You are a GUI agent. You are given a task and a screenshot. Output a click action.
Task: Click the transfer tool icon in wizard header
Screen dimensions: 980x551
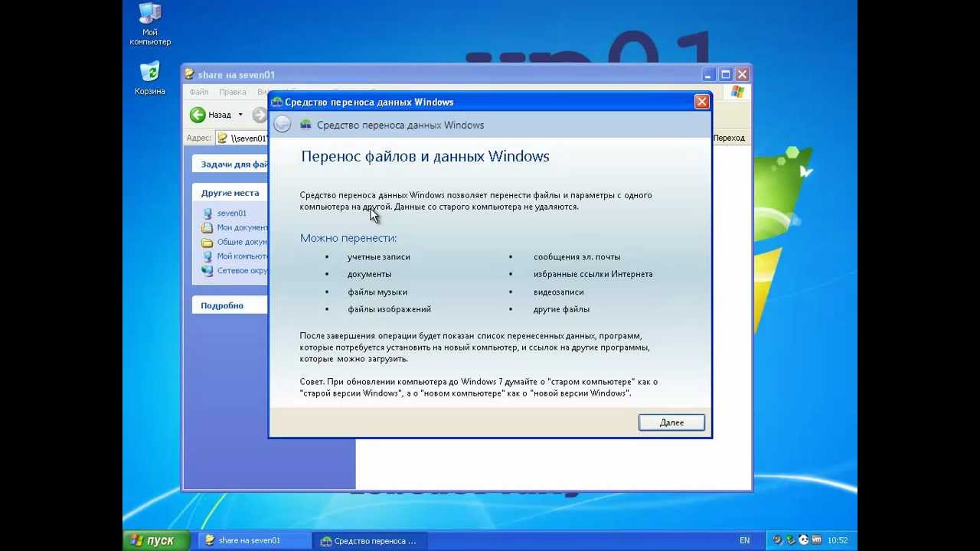(306, 125)
